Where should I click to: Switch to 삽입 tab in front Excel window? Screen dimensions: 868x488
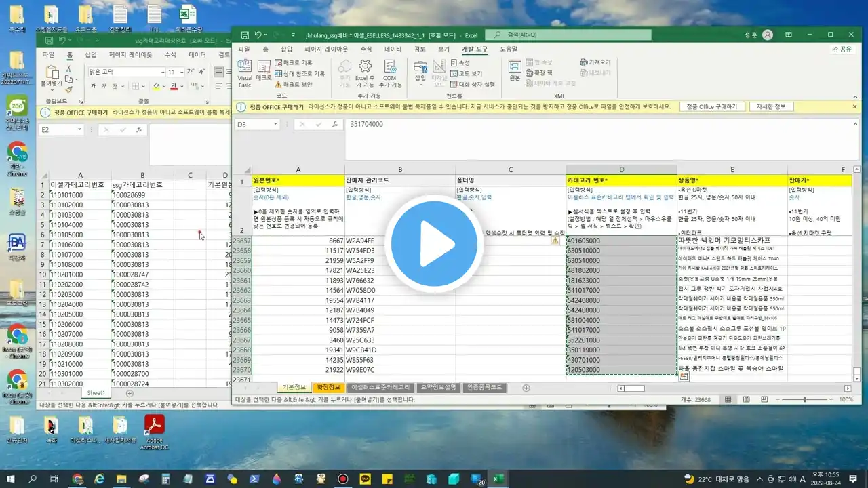coord(287,49)
